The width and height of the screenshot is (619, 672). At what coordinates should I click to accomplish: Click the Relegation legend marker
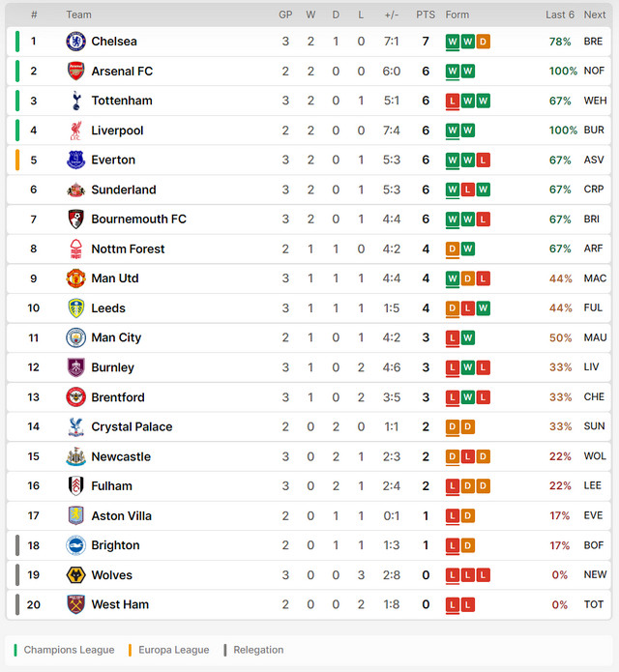coord(225,650)
